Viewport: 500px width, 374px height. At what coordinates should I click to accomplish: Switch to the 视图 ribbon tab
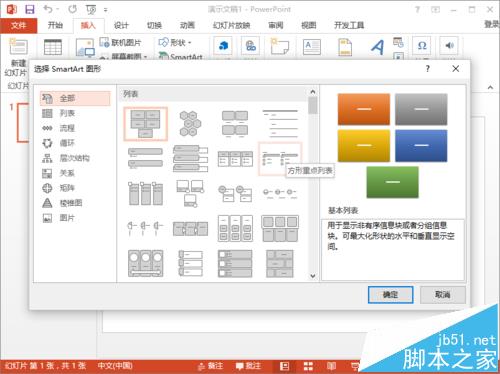click(x=308, y=25)
